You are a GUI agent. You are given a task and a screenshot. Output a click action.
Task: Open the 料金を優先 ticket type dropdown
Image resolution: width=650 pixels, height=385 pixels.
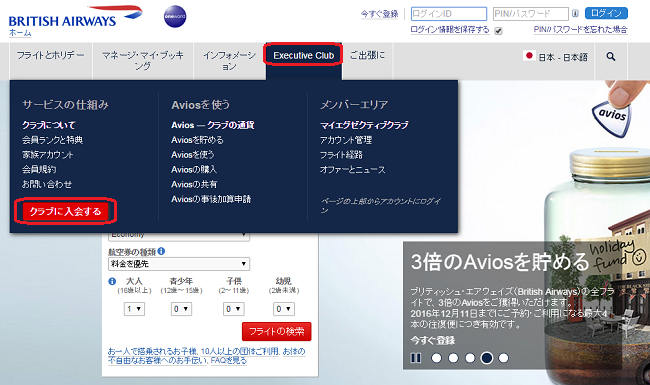click(179, 264)
